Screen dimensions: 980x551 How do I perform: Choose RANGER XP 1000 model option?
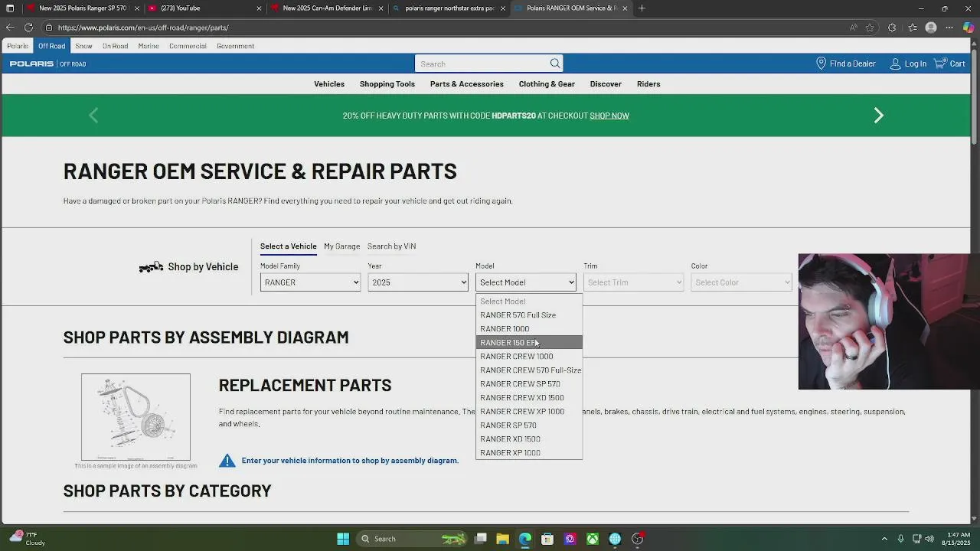529,453
